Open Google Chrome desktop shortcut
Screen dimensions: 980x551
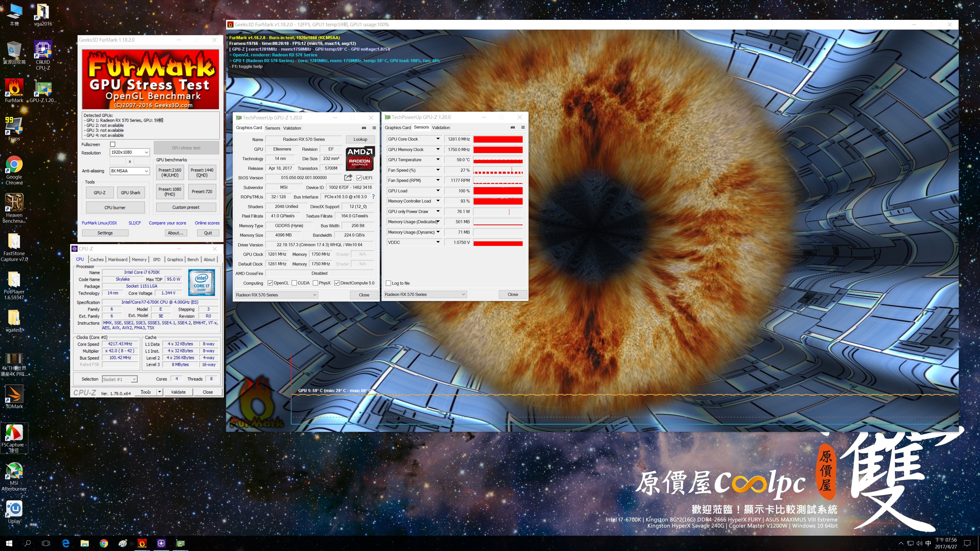pyautogui.click(x=14, y=170)
